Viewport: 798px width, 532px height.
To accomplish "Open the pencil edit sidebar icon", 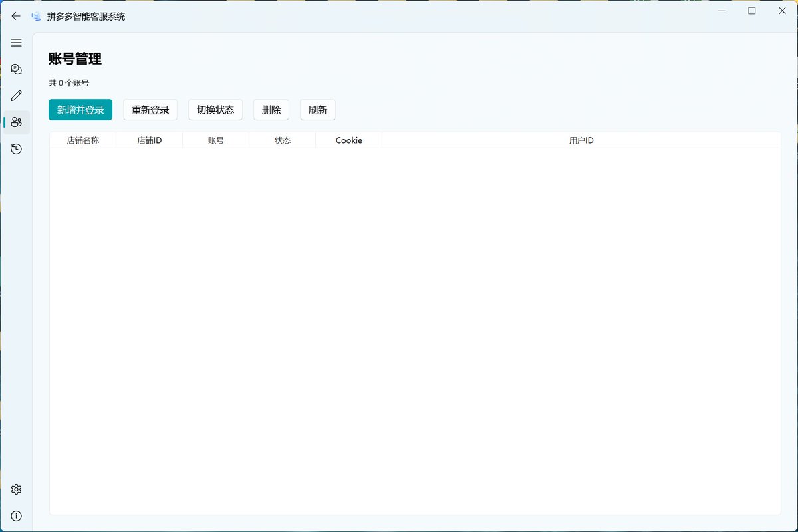I will [x=17, y=96].
